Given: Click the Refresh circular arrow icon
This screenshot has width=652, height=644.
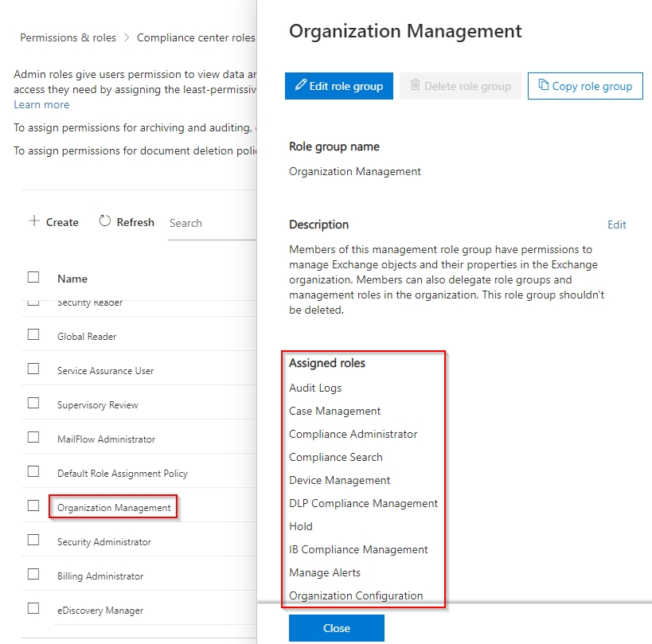Looking at the screenshot, I should 105,221.
